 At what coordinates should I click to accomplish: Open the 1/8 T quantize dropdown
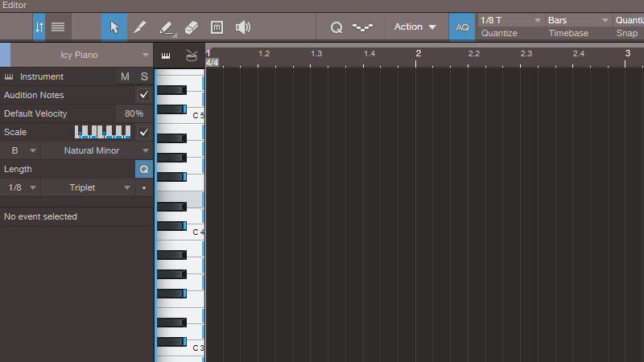coord(510,20)
